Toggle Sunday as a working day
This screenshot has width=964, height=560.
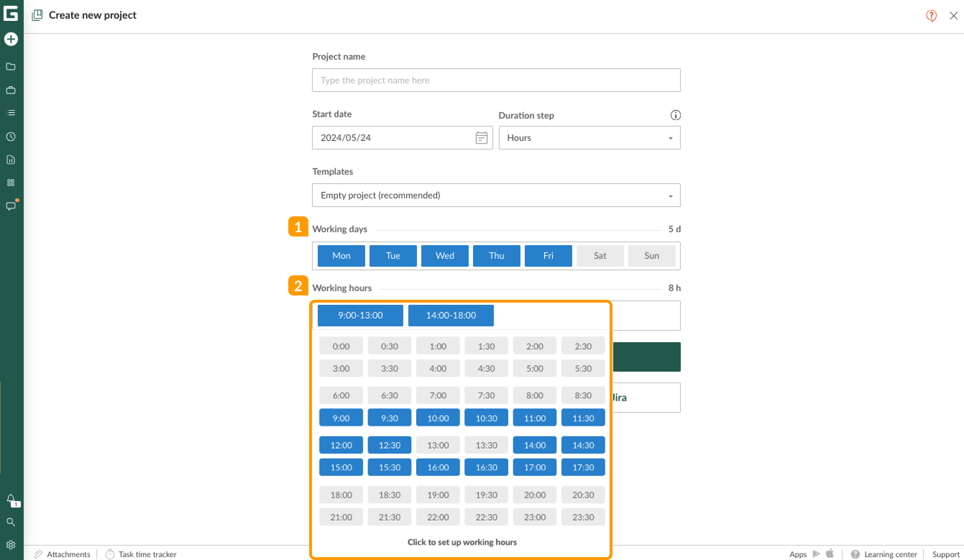652,255
